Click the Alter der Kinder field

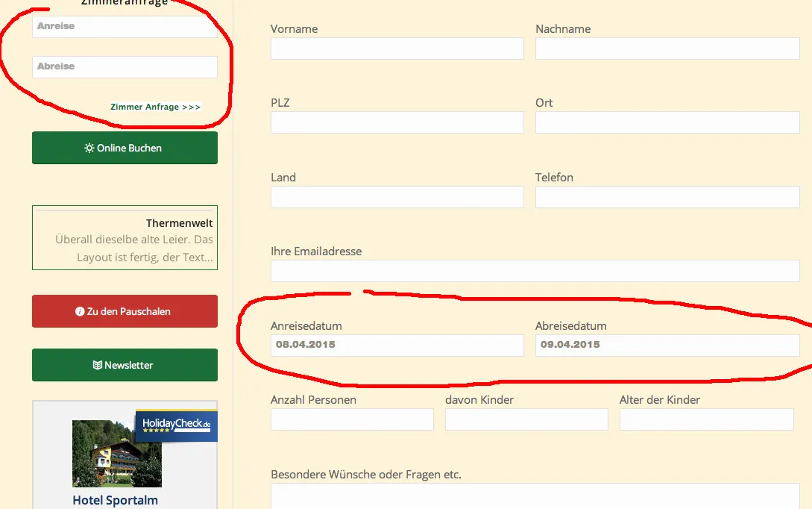[x=706, y=419]
